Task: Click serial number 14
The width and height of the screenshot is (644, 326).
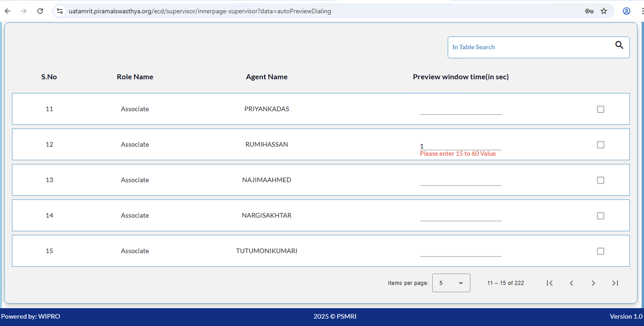Action: [x=49, y=215]
